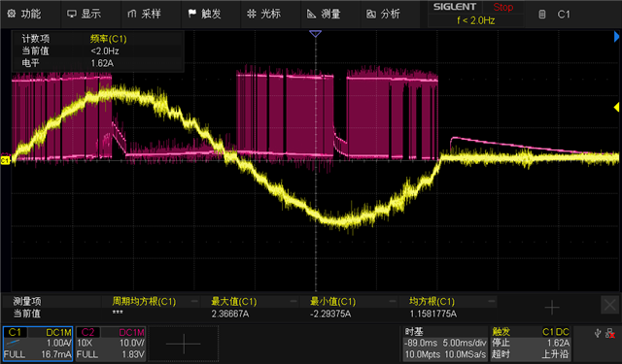Select the yellow trigger level arrow at right edge

[617, 107]
